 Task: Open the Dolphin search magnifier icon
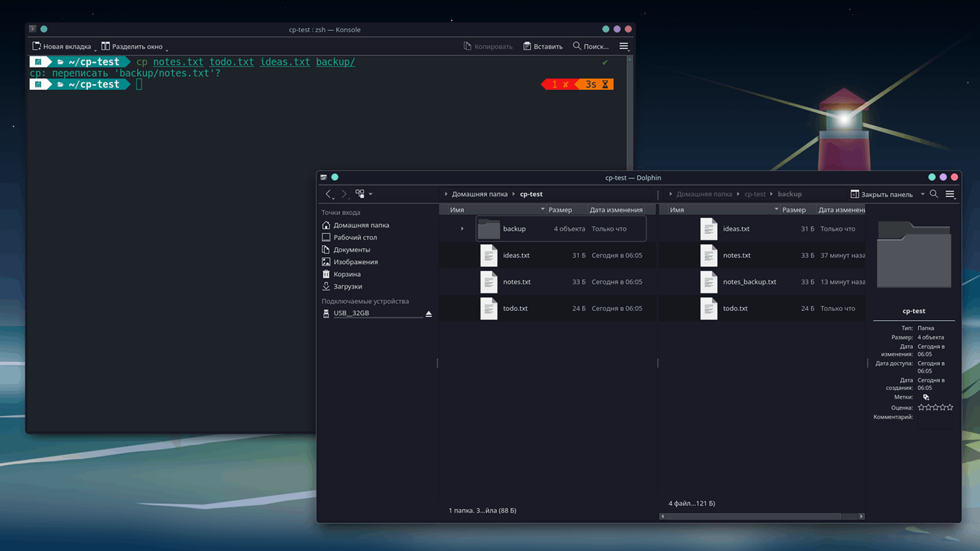(x=934, y=194)
